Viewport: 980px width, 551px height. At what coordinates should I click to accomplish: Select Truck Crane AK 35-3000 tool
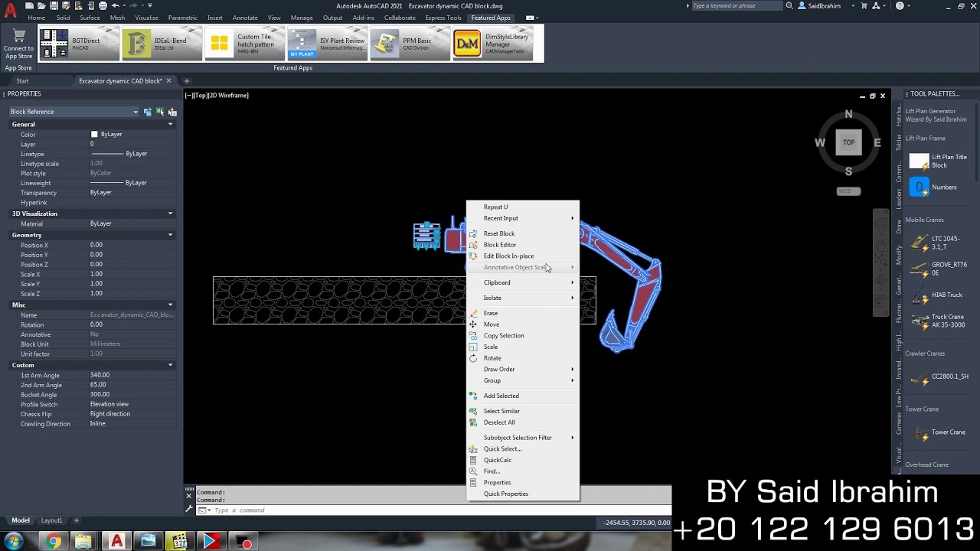(937, 321)
